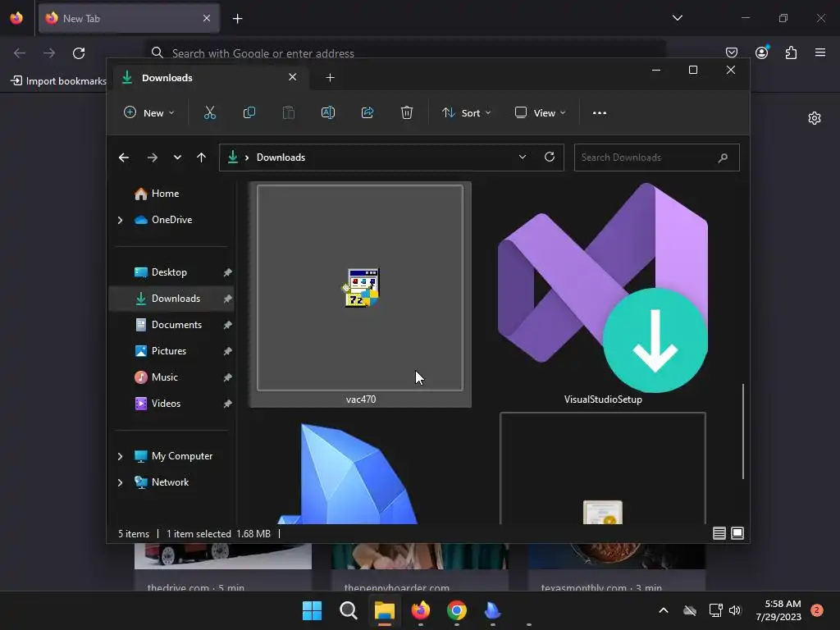Close the Firefox New Tab tab
The height and width of the screenshot is (630, 840).
pos(207,18)
